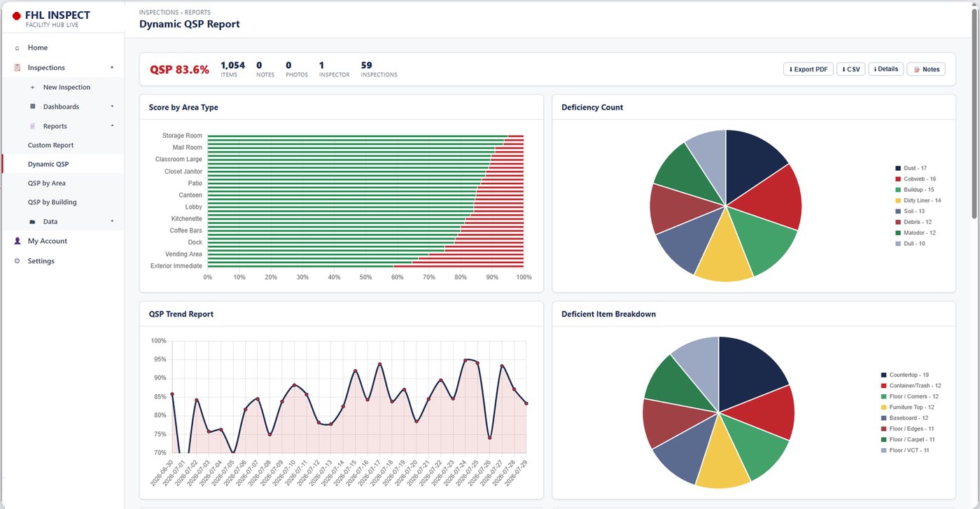Click the Reports document icon

32,127
